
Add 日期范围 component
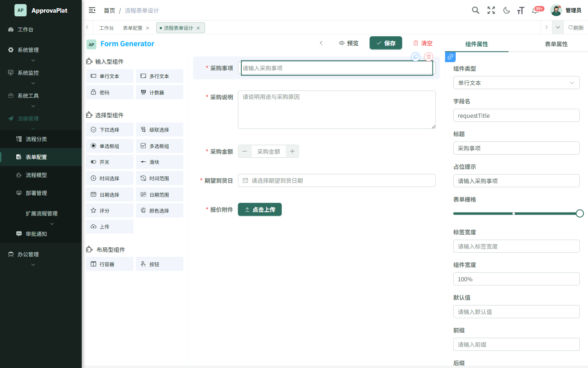160,195
